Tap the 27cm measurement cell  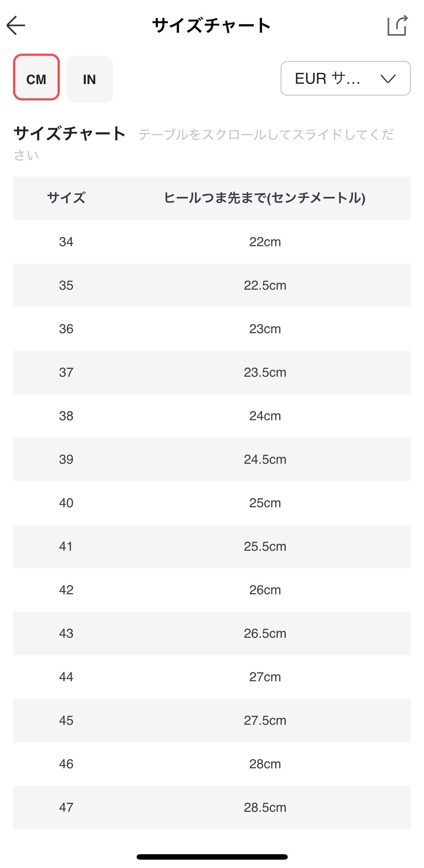[265, 677]
